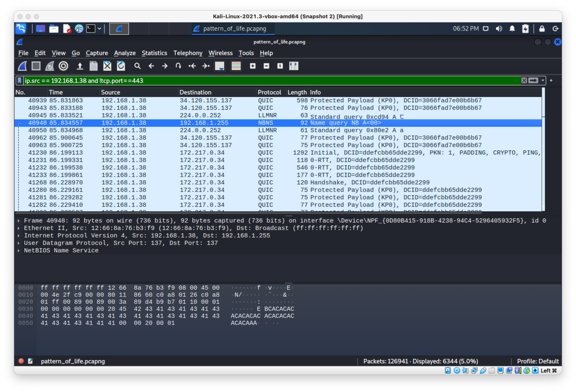Expand the Ethernet II layer
576x392 pixels.
19,228
